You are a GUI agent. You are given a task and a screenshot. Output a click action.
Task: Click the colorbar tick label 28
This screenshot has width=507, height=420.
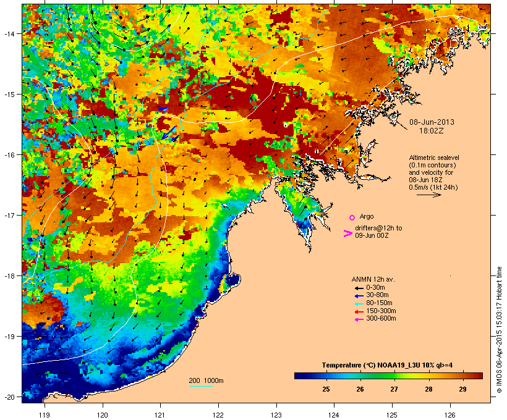pos(428,389)
